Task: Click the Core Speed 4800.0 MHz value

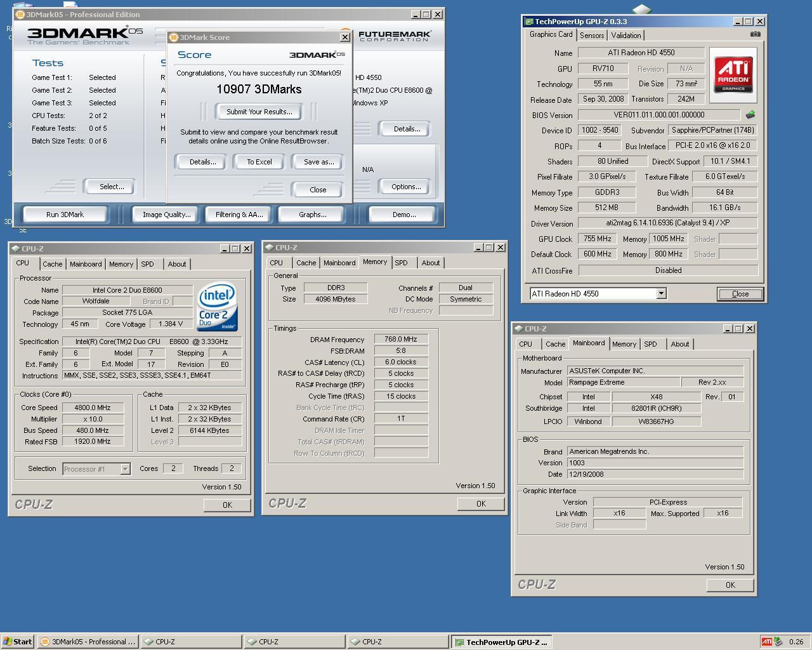Action: (93, 408)
